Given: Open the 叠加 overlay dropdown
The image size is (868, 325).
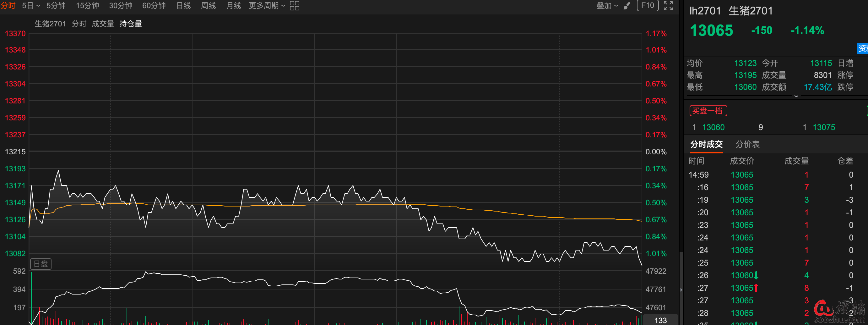Looking at the screenshot, I should (607, 6).
